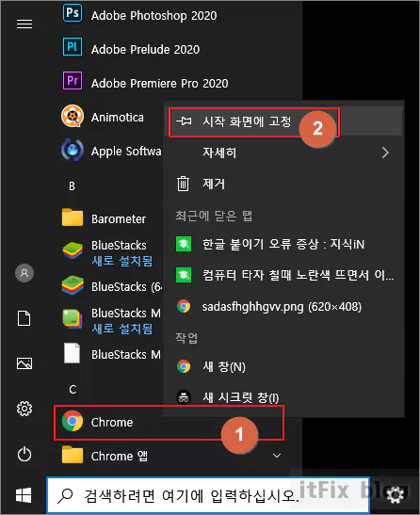Click the trash icon next to 제거
Screen dimensions: 420x515
[183, 184]
